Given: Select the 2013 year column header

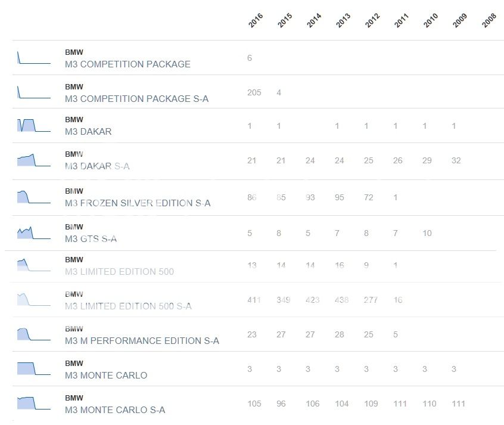Looking at the screenshot, I should (x=343, y=21).
